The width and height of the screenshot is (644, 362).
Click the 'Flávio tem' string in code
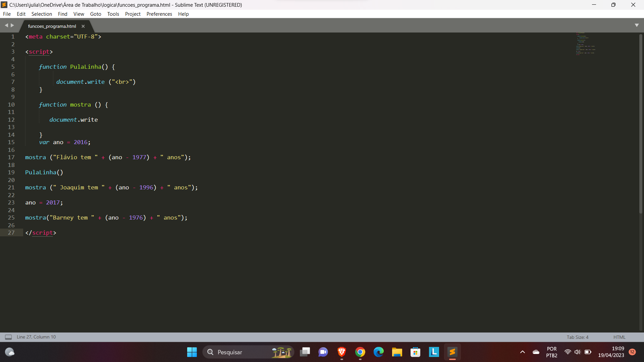(x=75, y=157)
